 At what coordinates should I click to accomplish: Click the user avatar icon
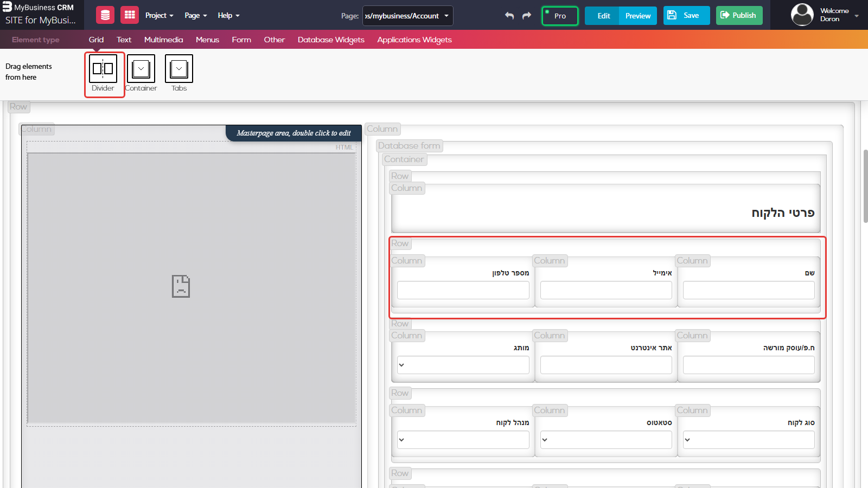click(802, 15)
